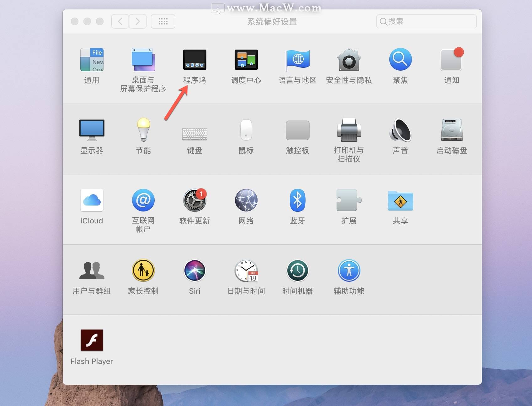Screen dimensions: 532x406
Task: Open 显示器 (Displays) settings
Action: (x=92, y=130)
